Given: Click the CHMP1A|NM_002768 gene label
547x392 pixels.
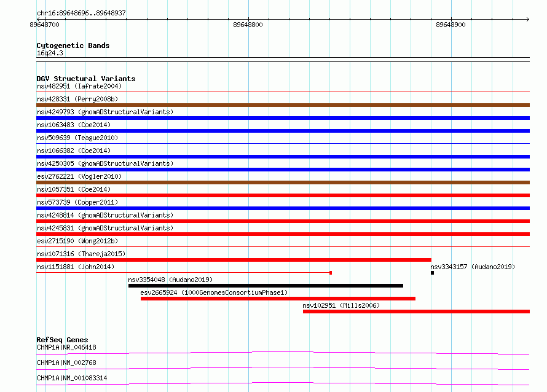Looking at the screenshot, I should pyautogui.click(x=66, y=363).
